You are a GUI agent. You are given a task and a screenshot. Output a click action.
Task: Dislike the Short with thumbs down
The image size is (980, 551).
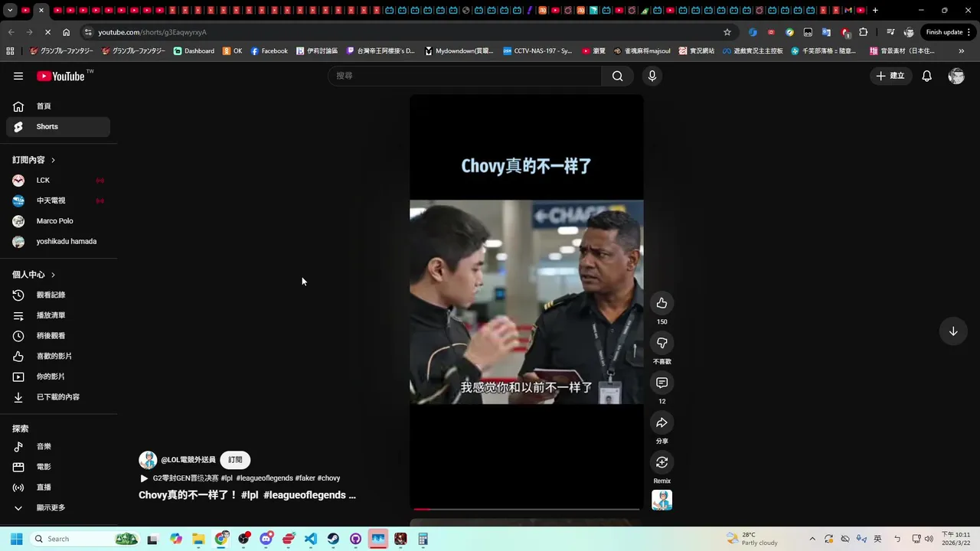point(662,343)
